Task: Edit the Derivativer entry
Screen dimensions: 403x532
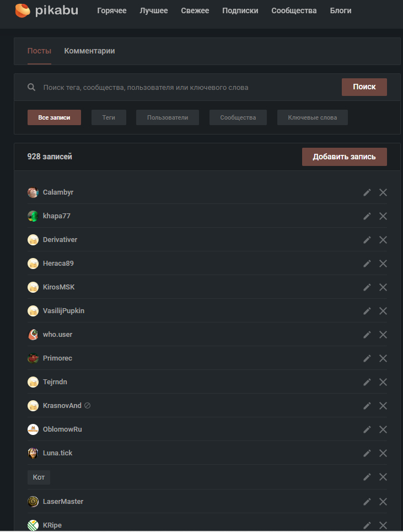Action: coord(367,240)
